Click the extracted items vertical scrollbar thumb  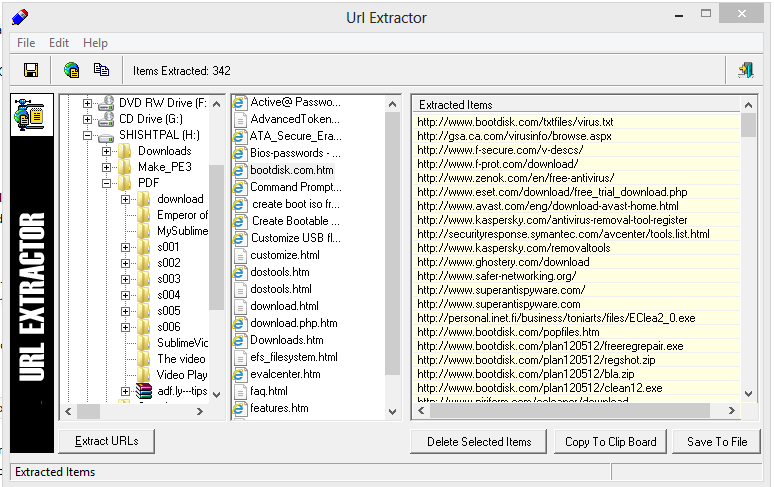point(748,125)
